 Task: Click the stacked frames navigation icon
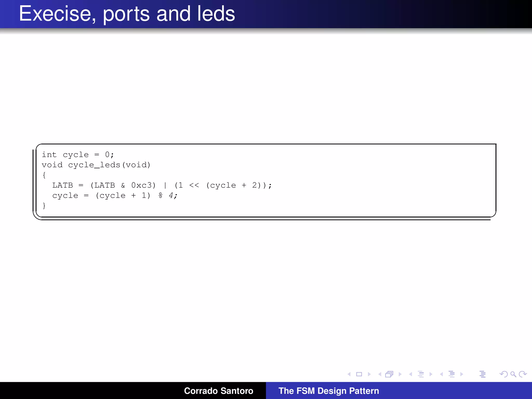[x=389, y=374]
